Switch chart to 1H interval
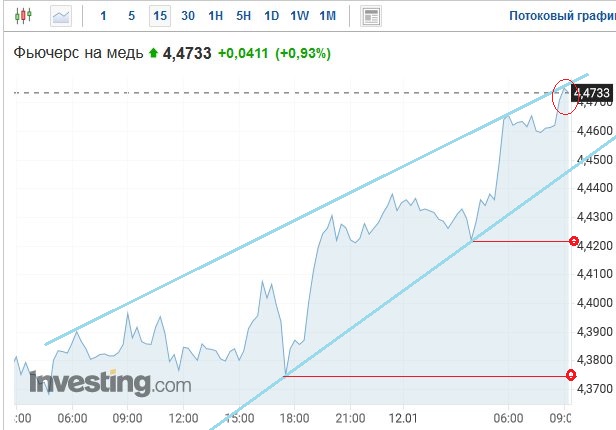Screen dimensions: 616x430 (x=216, y=16)
